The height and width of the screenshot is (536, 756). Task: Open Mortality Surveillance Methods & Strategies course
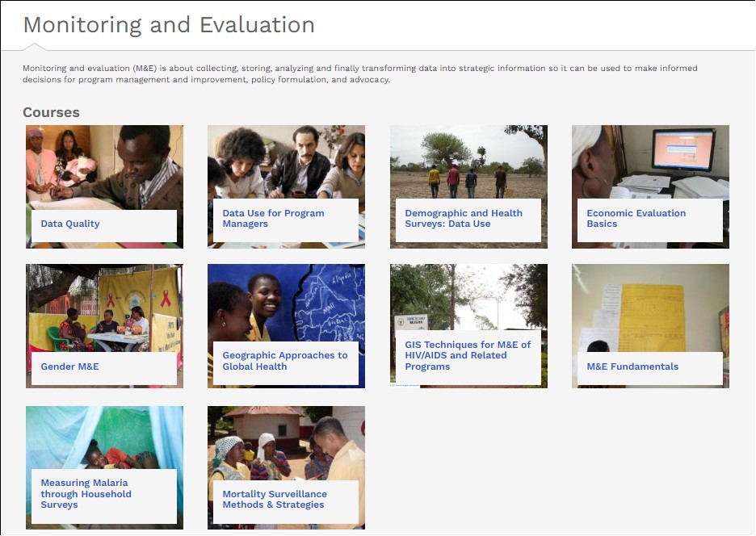pos(275,500)
